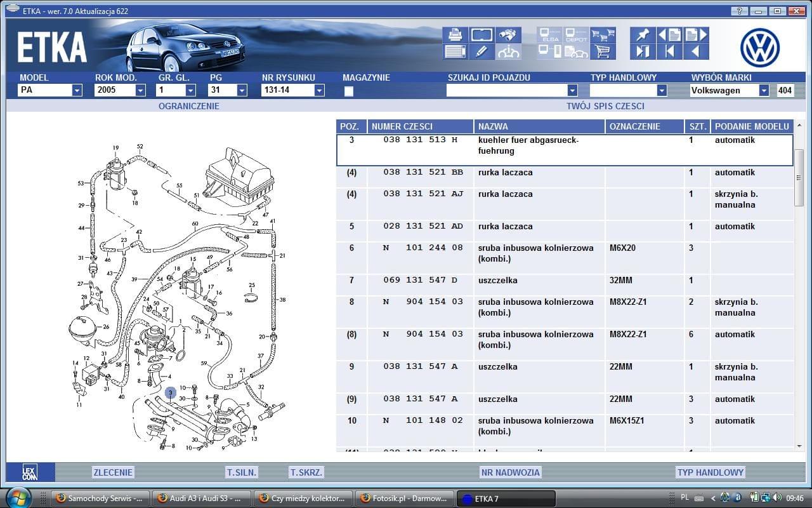
Task: Open the ROK MOD. year dropdown
Action: pos(140,90)
